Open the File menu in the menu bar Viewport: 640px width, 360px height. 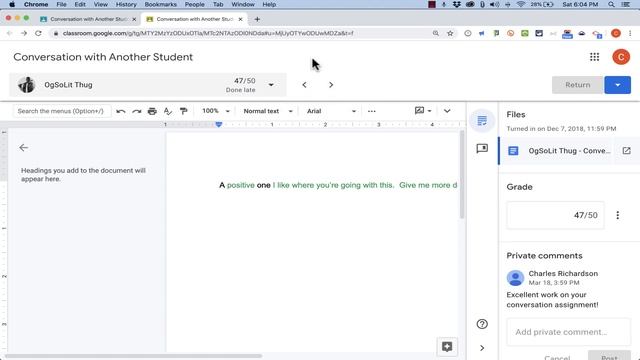61,4
